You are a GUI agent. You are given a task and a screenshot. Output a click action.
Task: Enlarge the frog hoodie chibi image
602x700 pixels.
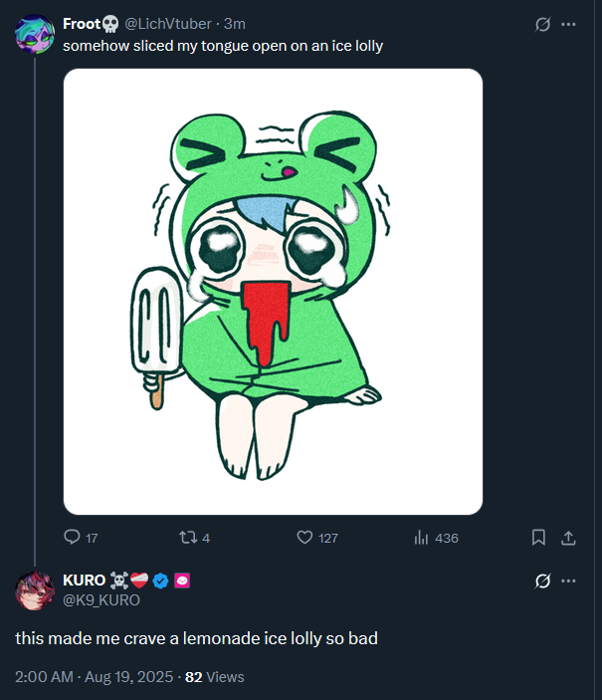(x=273, y=291)
